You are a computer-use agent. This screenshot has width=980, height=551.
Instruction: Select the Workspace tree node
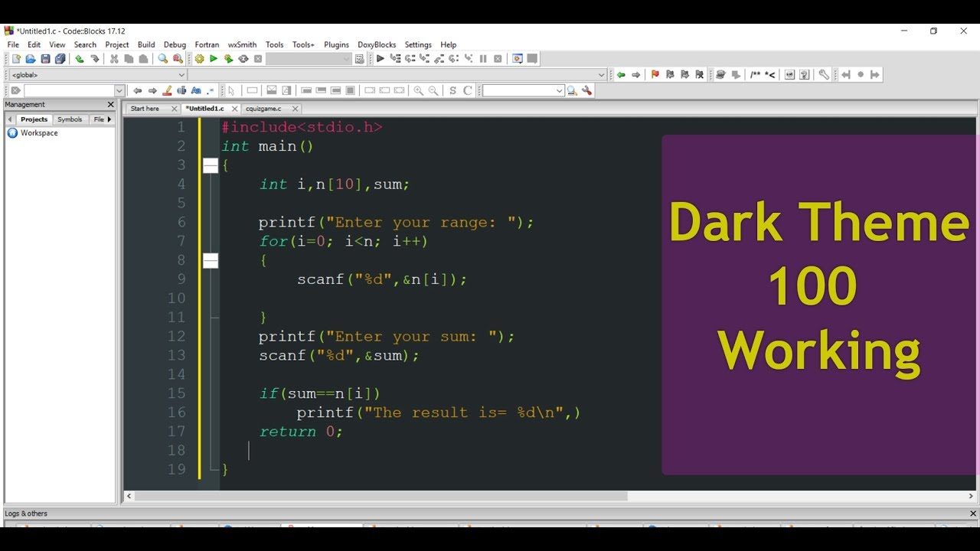click(x=39, y=133)
